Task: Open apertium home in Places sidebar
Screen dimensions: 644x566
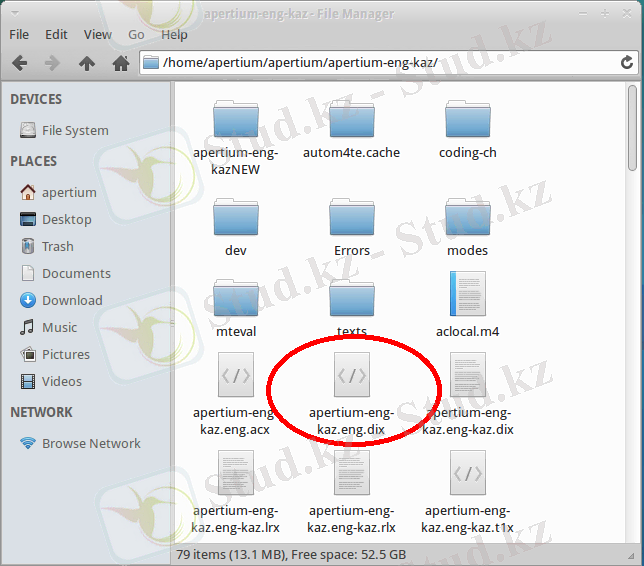Action: click(x=59, y=192)
